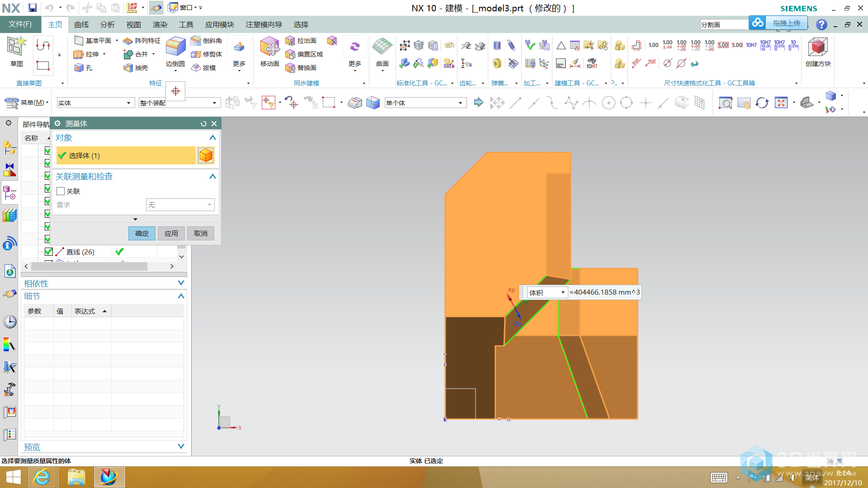Click the Reset icon in 测量体 dialog
This screenshot has width=868, height=488.
pos(203,124)
